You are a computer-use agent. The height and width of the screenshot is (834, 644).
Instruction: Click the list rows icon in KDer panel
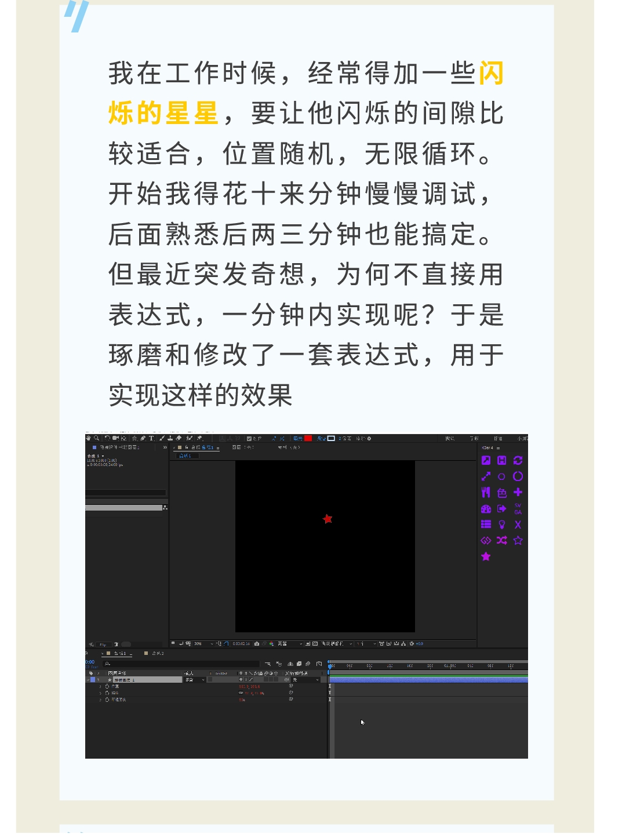486,525
